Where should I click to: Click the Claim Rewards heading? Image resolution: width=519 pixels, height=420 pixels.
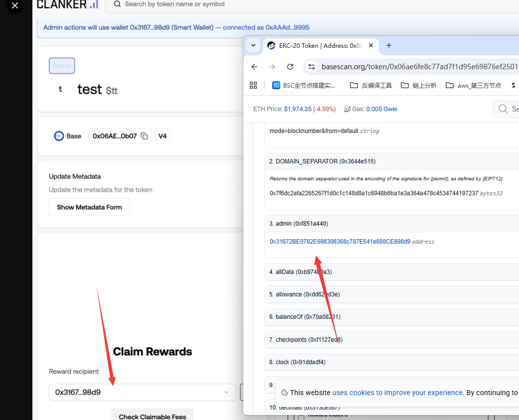(152, 352)
